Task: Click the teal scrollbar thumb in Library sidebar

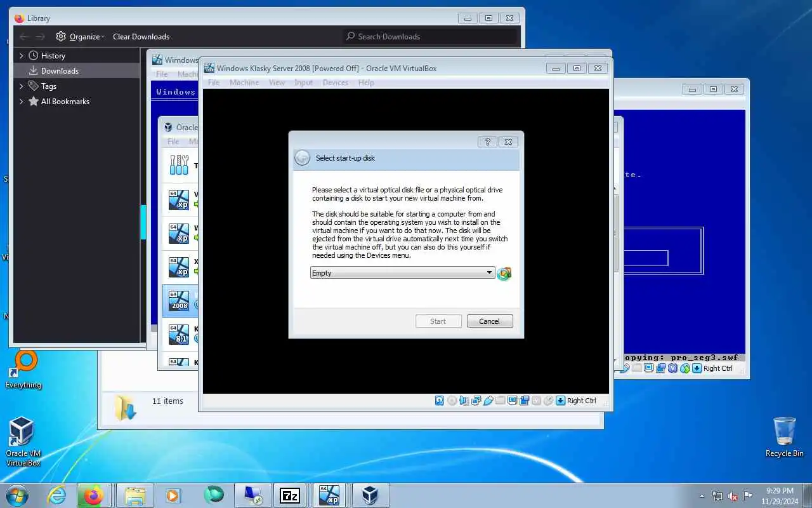Action: pyautogui.click(x=143, y=222)
